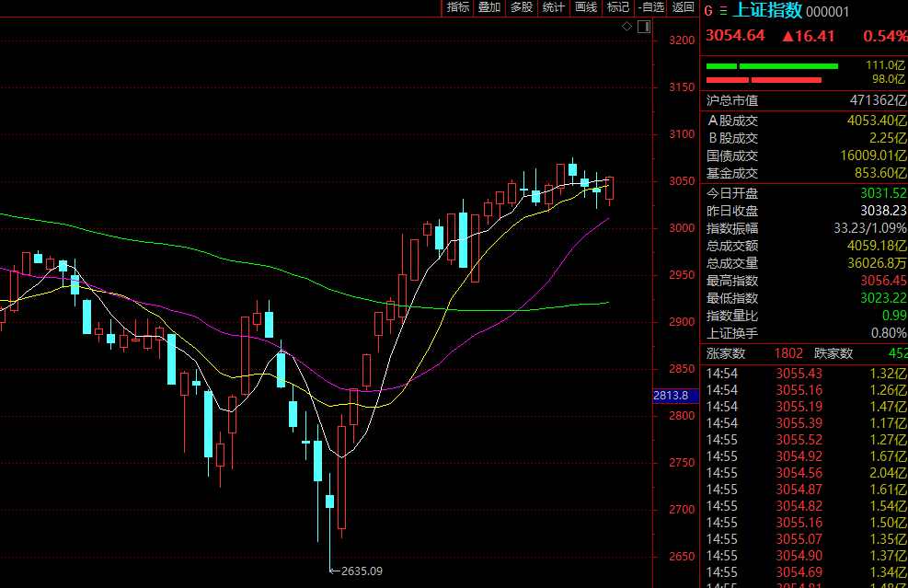The height and width of the screenshot is (588, 908).
Task: Remove from watchlist via -自选
Action: (651, 7)
